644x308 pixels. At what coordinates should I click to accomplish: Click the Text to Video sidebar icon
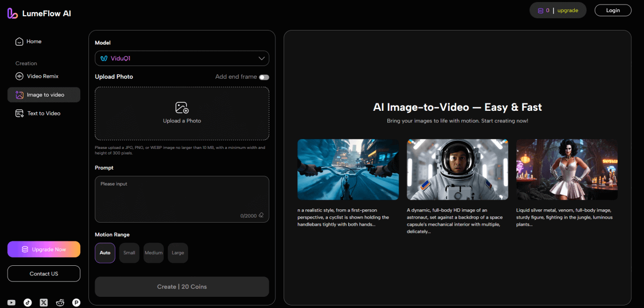[19, 113]
